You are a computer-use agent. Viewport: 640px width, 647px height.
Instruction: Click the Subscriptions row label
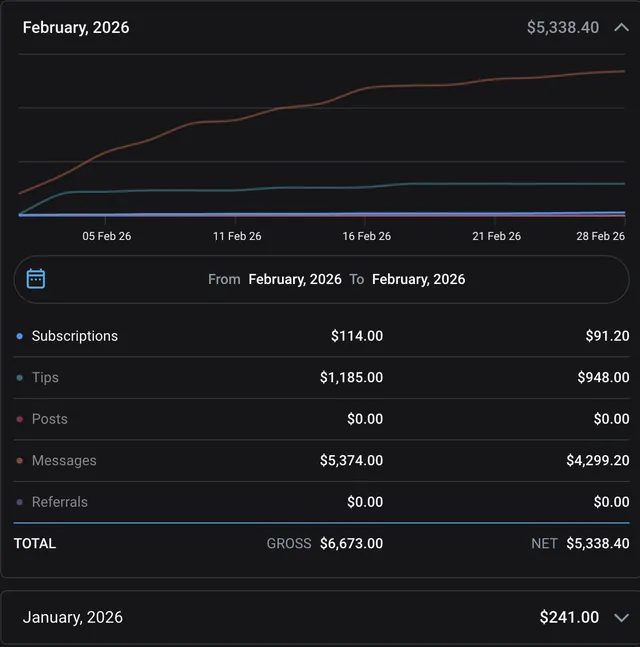(x=75, y=336)
